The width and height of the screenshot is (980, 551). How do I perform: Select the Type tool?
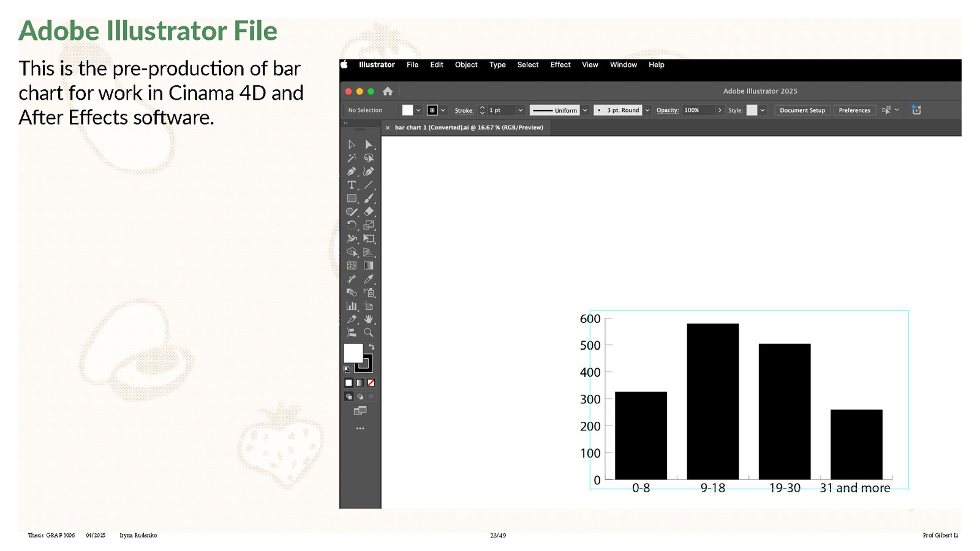(352, 185)
